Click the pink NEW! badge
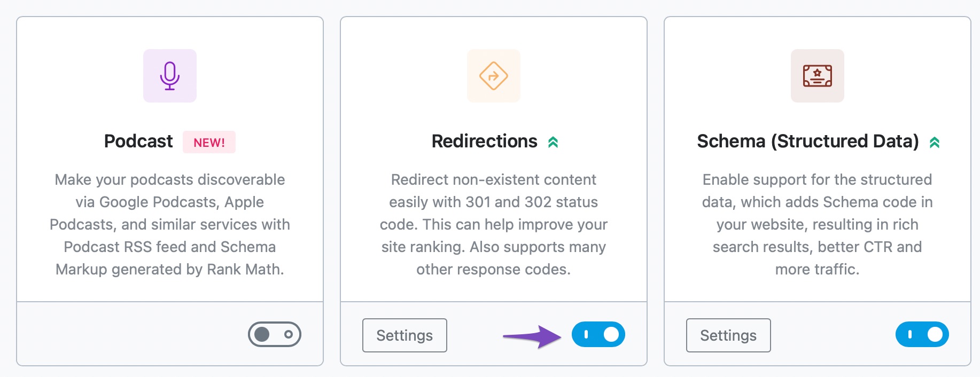 [209, 142]
